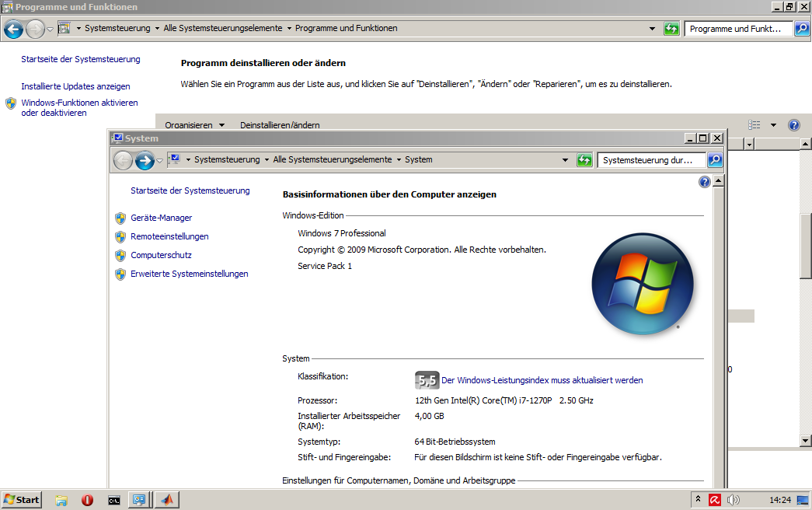This screenshot has width=812, height=510.
Task: Click Alle Systemsteuerungselemente breadcrumb in System window
Action: coord(333,159)
